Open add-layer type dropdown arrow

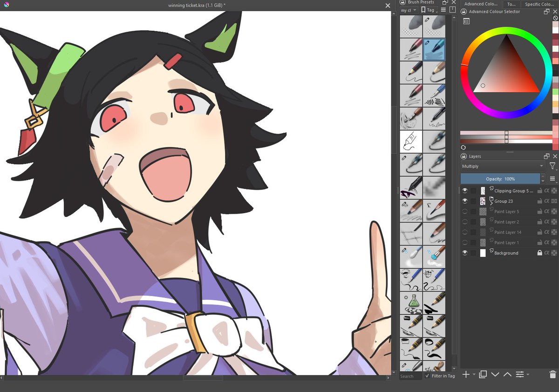[x=474, y=375]
